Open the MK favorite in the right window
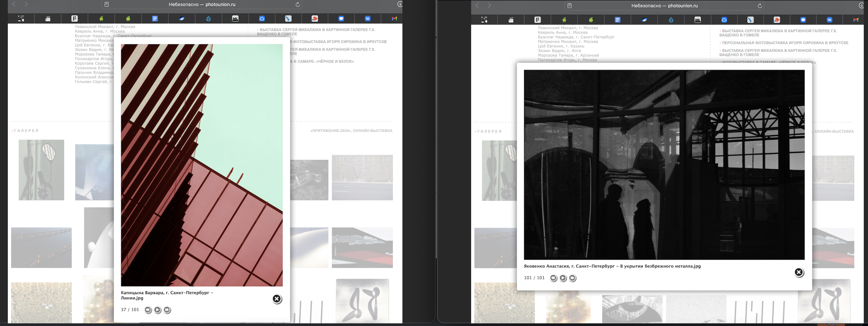 coord(697,20)
